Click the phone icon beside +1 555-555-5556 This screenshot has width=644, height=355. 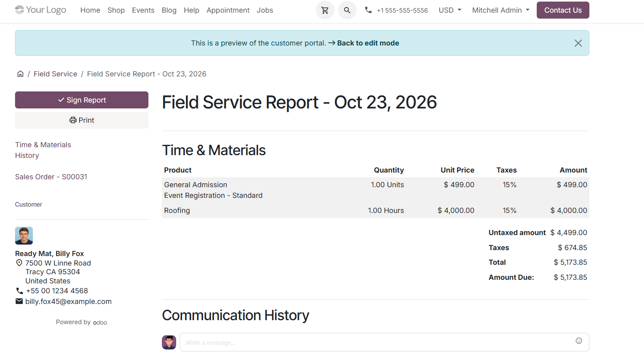(368, 10)
